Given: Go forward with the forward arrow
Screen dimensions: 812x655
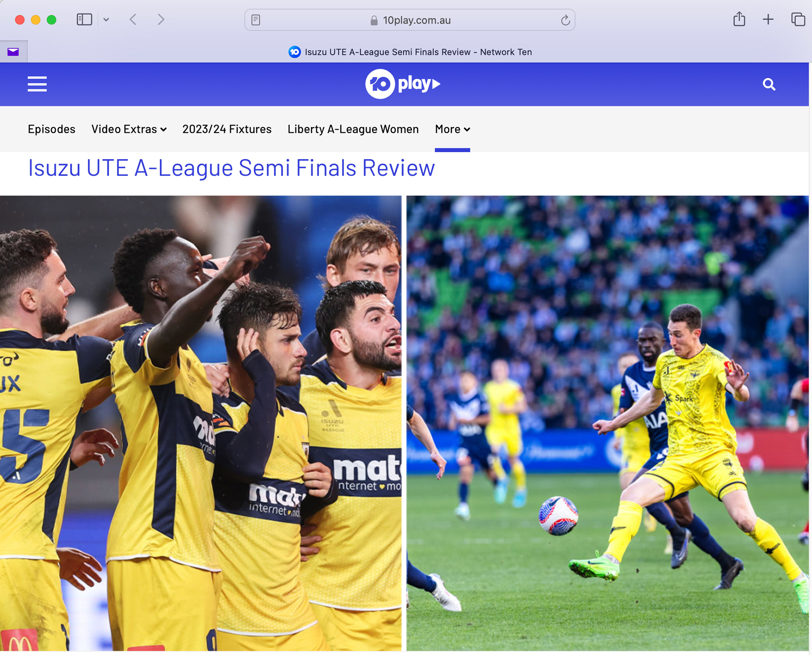Looking at the screenshot, I should click(161, 19).
